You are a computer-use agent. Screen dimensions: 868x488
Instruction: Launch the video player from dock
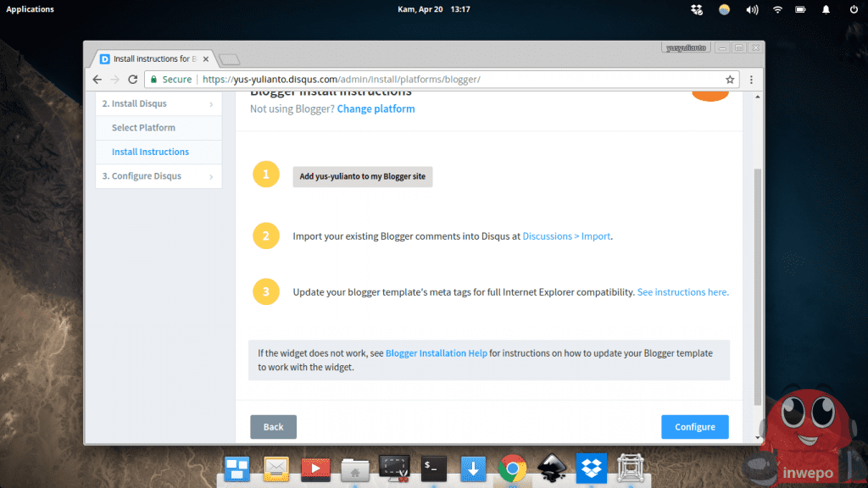pos(315,469)
